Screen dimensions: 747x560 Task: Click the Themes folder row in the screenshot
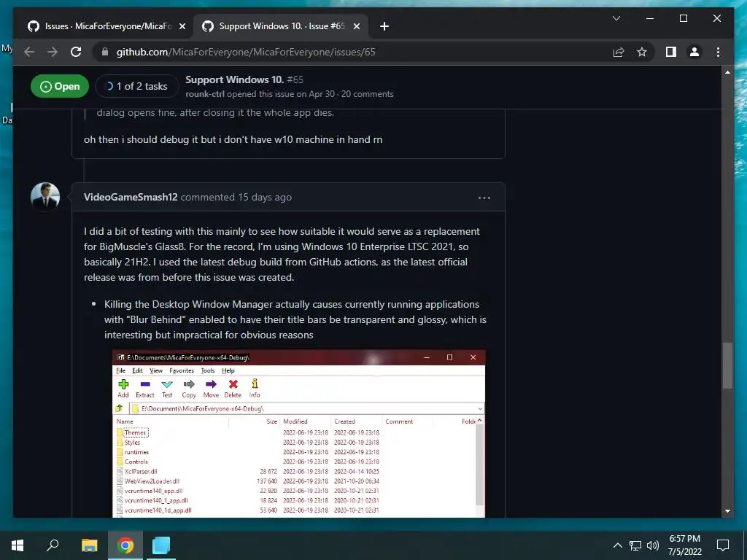(295, 433)
